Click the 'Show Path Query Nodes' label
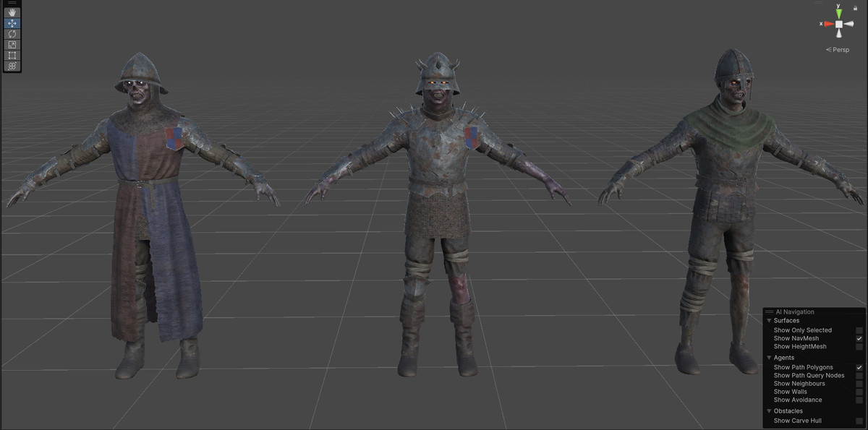 (x=809, y=376)
